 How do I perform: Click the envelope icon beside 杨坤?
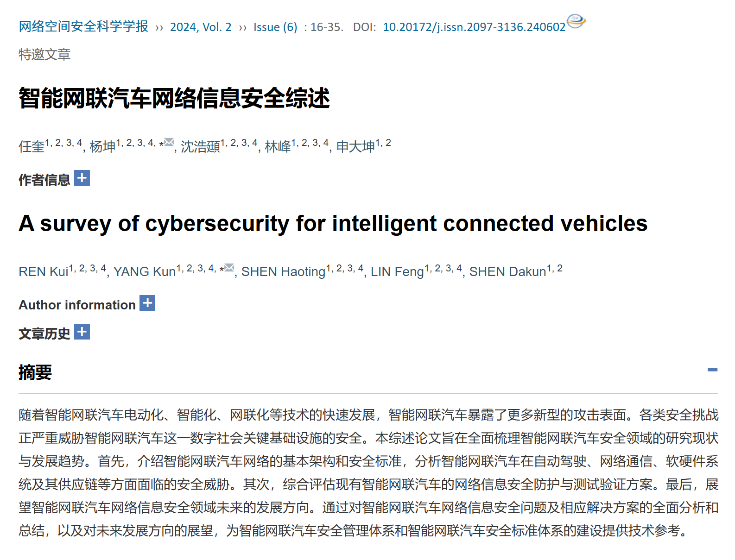point(169,142)
